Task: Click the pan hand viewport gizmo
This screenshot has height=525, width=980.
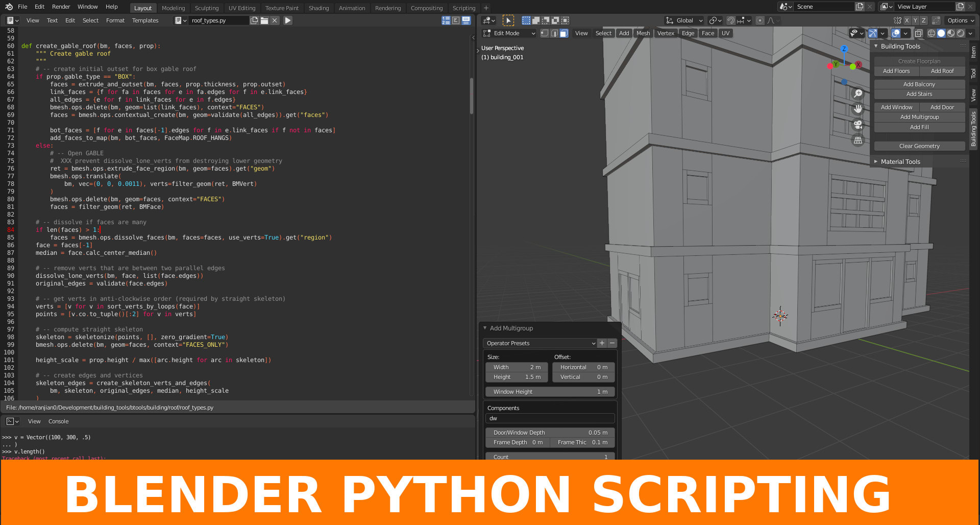Action: [x=858, y=109]
